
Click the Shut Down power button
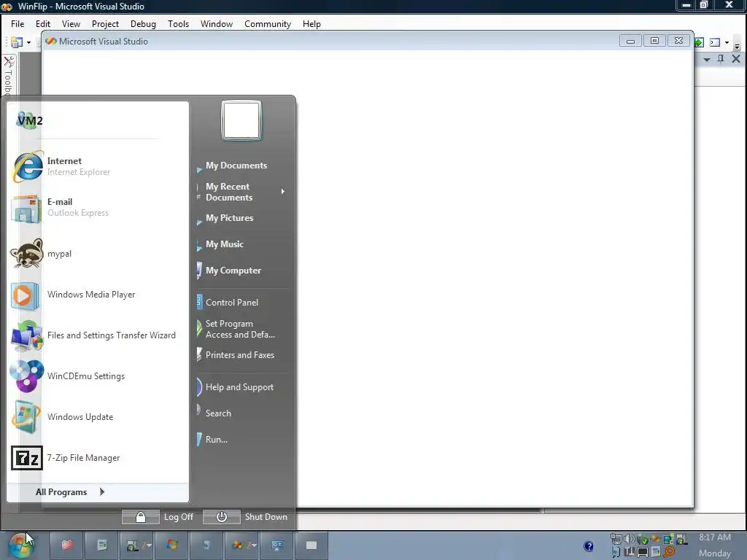pos(222,517)
